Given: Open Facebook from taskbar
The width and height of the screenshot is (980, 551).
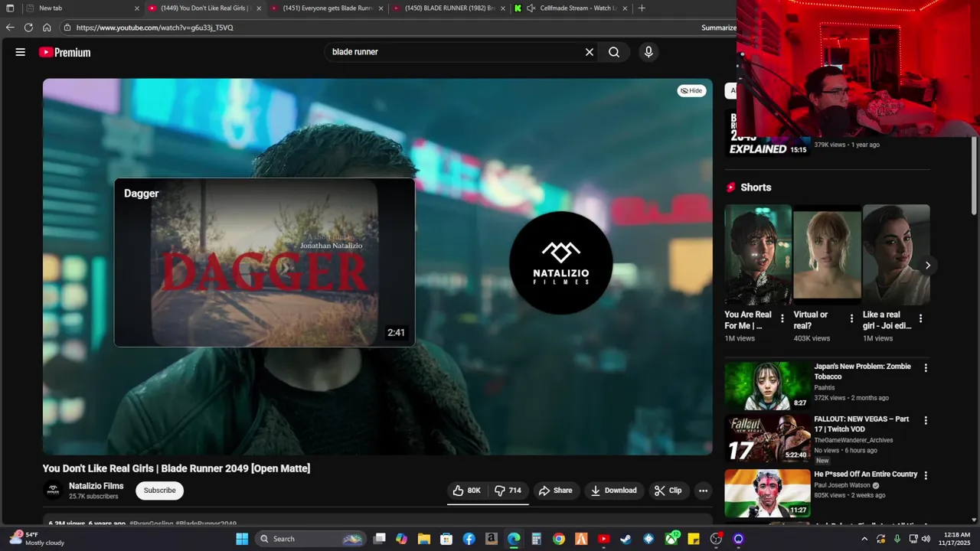Looking at the screenshot, I should [469, 539].
